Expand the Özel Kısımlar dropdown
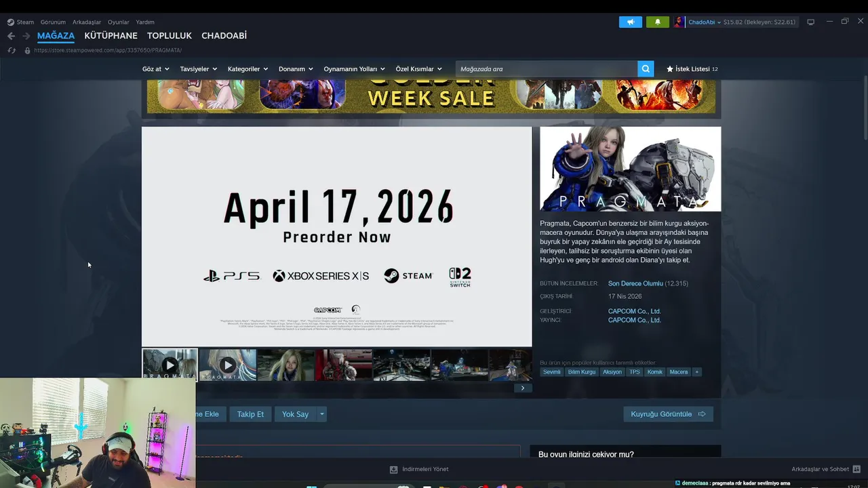The image size is (868, 488). 418,69
